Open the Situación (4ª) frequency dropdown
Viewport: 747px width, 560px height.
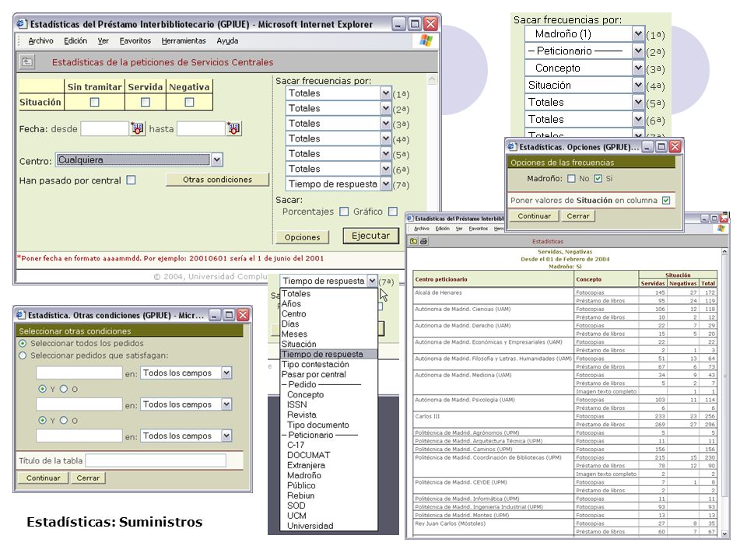pyautogui.click(x=584, y=86)
